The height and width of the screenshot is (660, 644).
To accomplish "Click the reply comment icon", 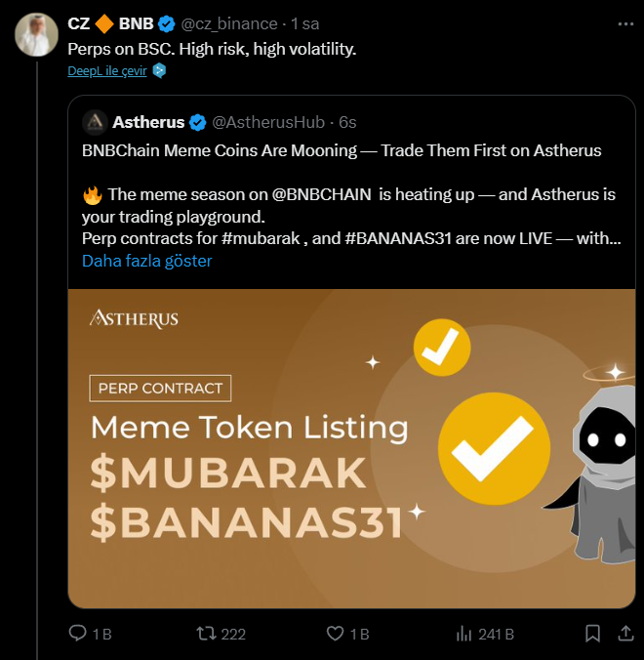I will point(78,634).
